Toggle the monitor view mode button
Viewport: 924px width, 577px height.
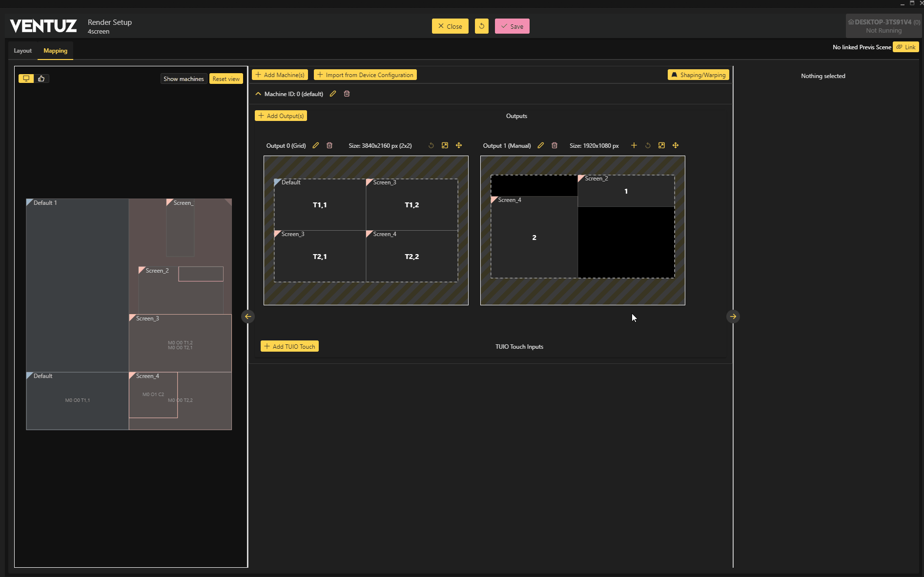(26, 79)
